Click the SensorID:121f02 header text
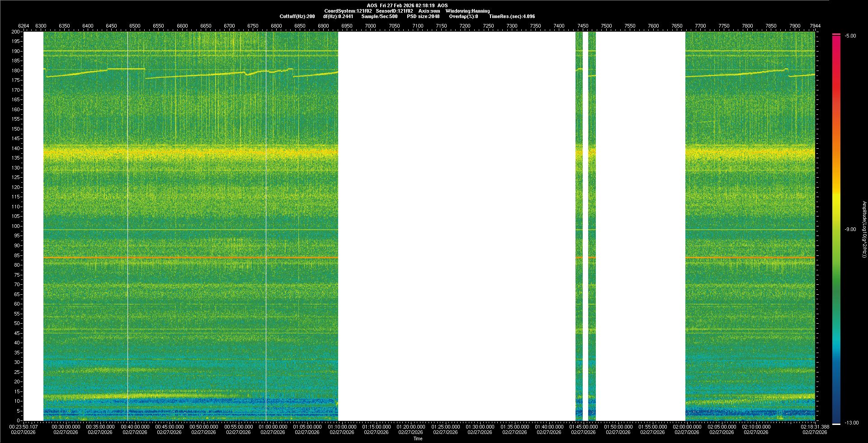This screenshot has height=443, width=868. pyautogui.click(x=394, y=11)
